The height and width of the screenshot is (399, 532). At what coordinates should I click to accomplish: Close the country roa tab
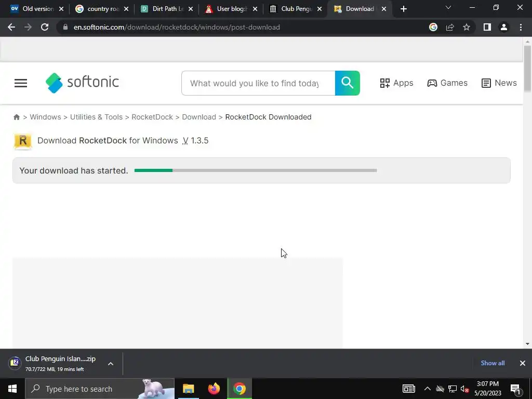126,9
